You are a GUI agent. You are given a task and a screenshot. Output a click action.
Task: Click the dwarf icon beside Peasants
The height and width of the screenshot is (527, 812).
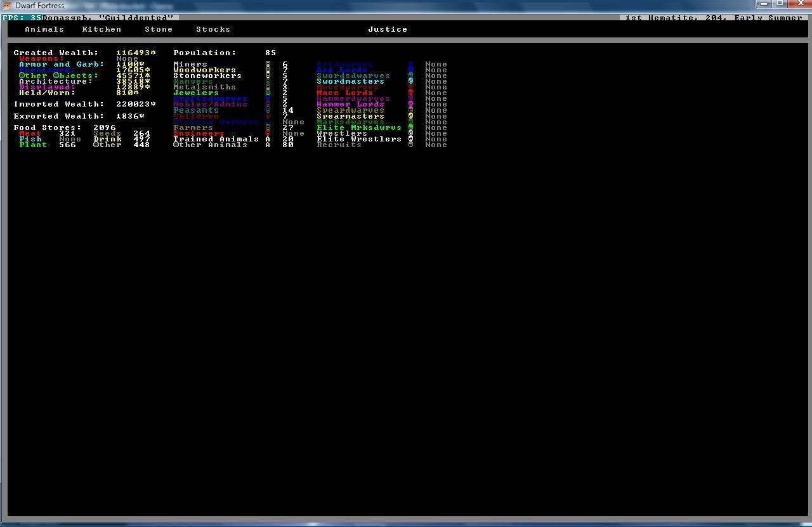tap(268, 110)
